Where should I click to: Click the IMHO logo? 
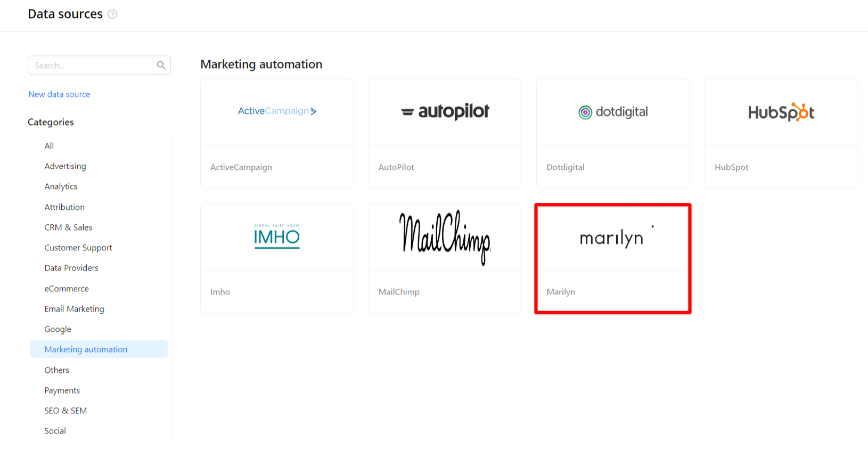click(x=277, y=236)
